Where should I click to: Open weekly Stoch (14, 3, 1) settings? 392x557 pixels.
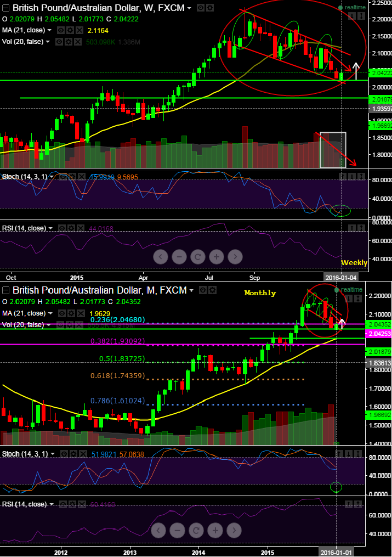click(x=72, y=177)
